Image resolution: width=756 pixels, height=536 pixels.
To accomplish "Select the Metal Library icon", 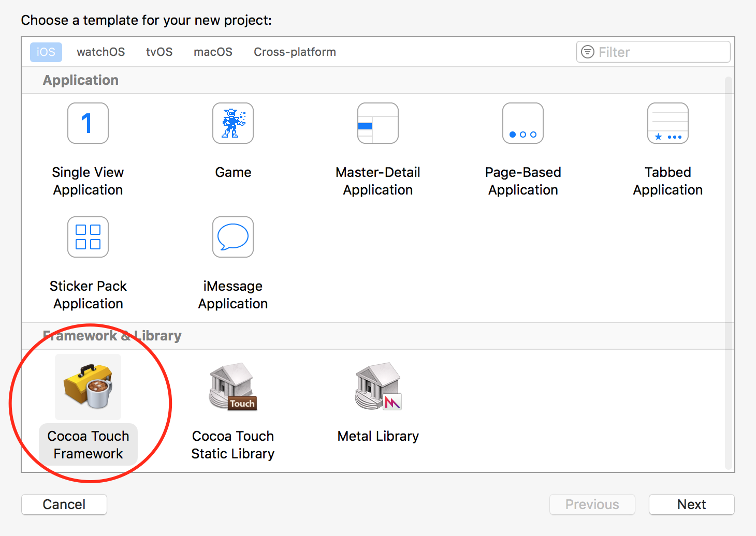I will (378, 386).
